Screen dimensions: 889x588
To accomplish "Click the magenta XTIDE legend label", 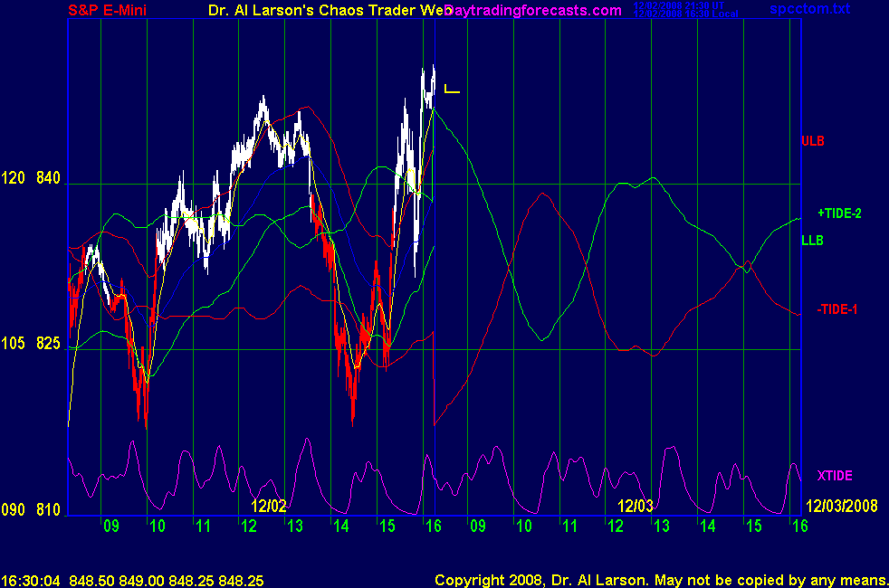I will pos(834,476).
